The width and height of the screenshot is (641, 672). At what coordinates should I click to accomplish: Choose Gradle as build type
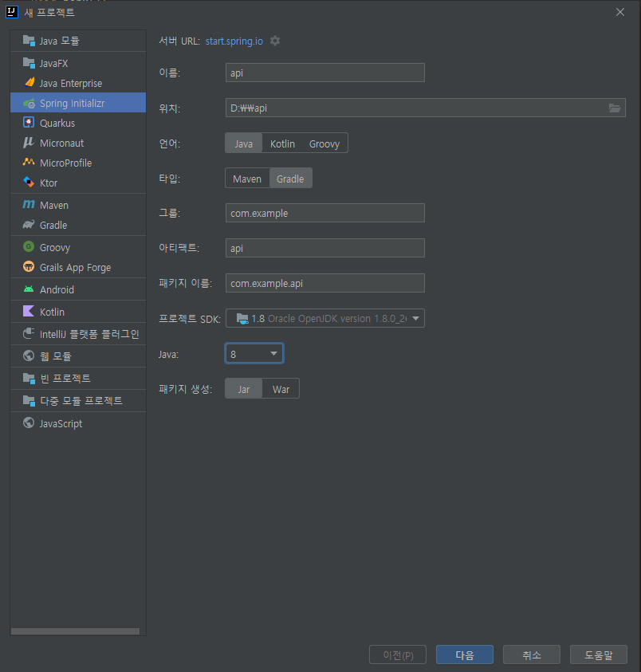pyautogui.click(x=290, y=179)
